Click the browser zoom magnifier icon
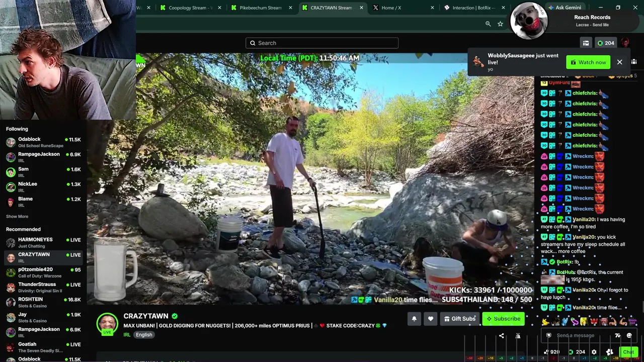The height and width of the screenshot is (362, 644). tap(488, 24)
